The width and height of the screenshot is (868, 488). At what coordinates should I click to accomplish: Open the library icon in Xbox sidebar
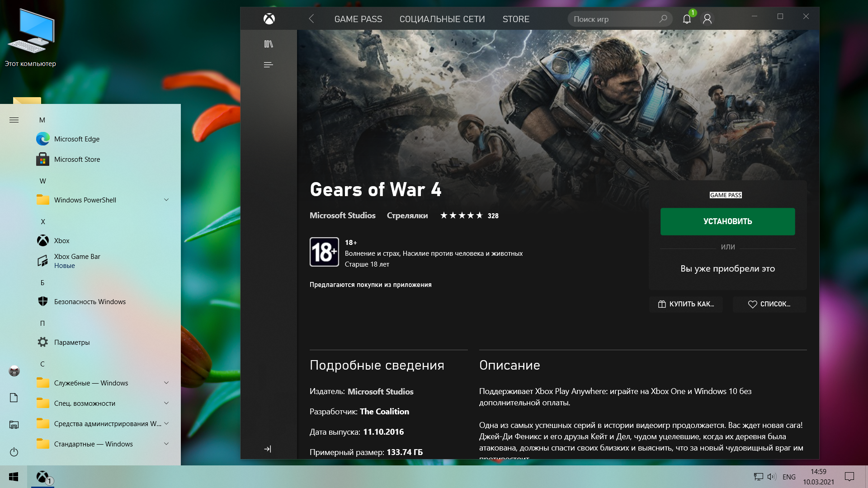pos(269,44)
